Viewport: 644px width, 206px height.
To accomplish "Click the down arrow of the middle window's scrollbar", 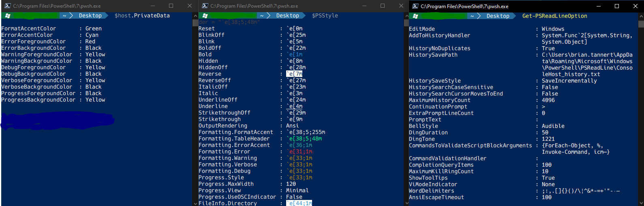I will pyautogui.click(x=406, y=203).
